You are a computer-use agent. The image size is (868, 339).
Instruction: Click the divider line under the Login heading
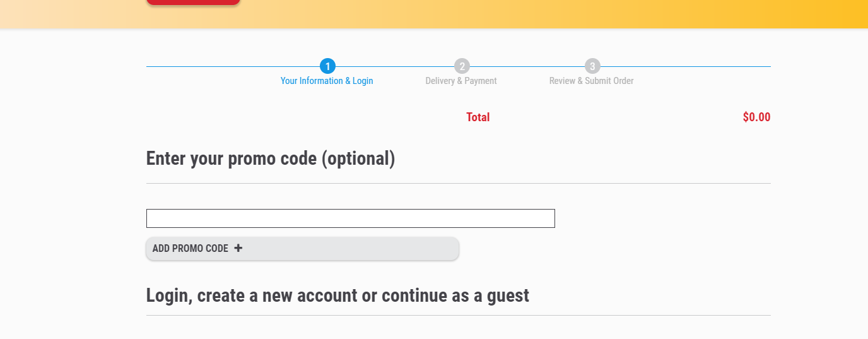(458, 315)
